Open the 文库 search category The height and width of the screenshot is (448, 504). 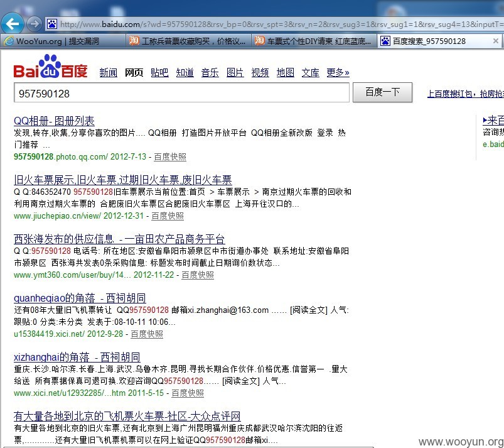point(311,72)
